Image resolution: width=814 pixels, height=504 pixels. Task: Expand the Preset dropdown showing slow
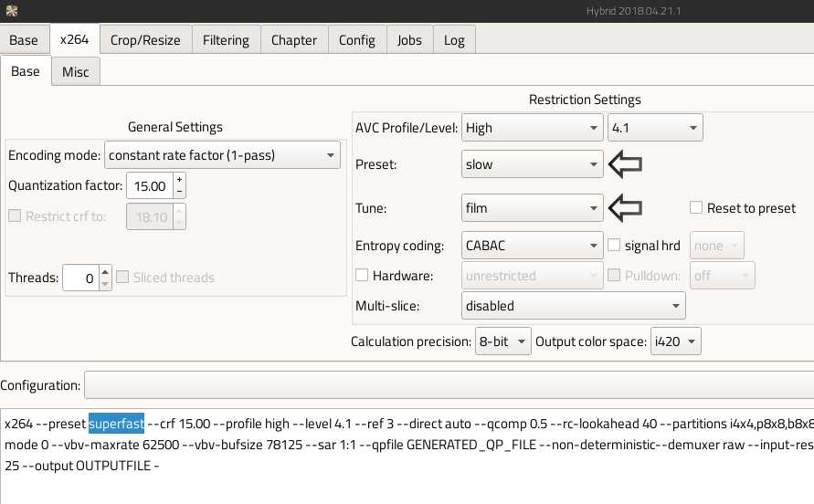(x=532, y=165)
